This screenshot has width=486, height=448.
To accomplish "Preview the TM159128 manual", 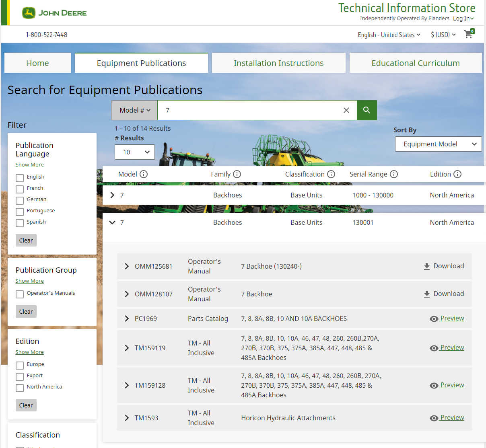I will pos(447,385).
